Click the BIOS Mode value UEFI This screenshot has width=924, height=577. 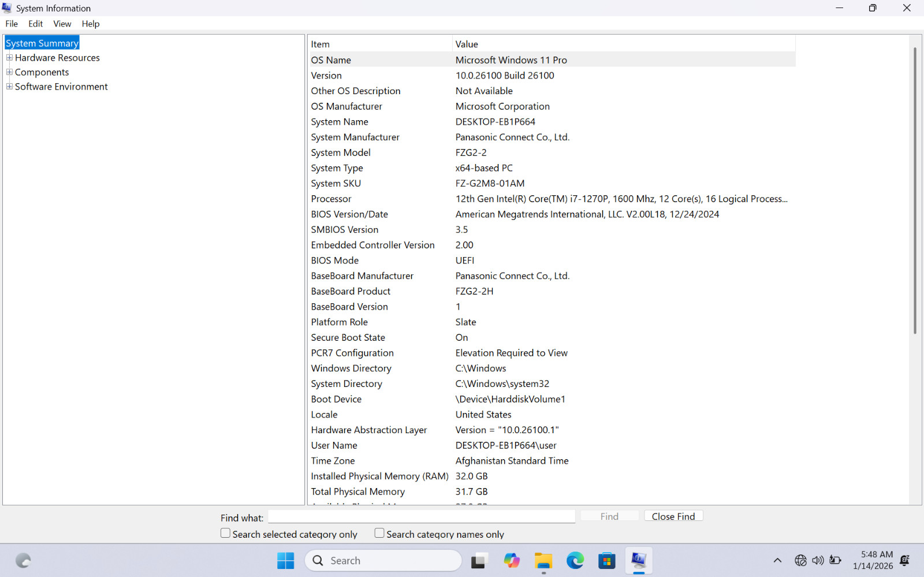[465, 260]
